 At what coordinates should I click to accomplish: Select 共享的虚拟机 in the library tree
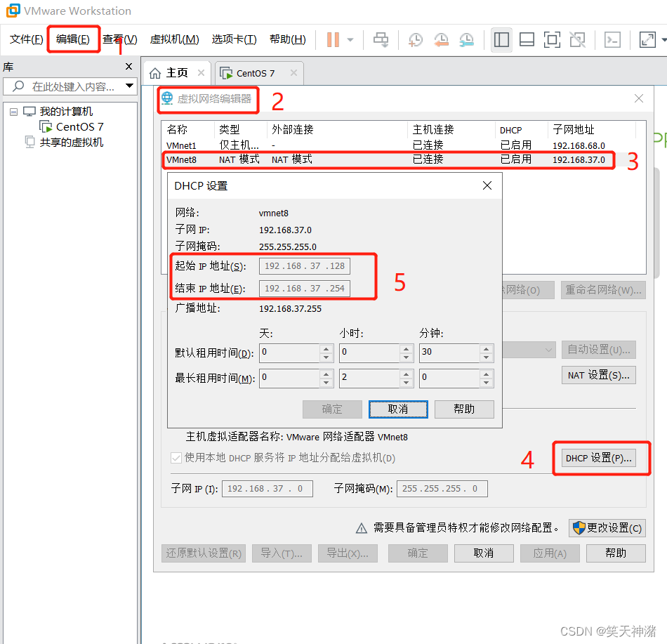[x=64, y=142]
